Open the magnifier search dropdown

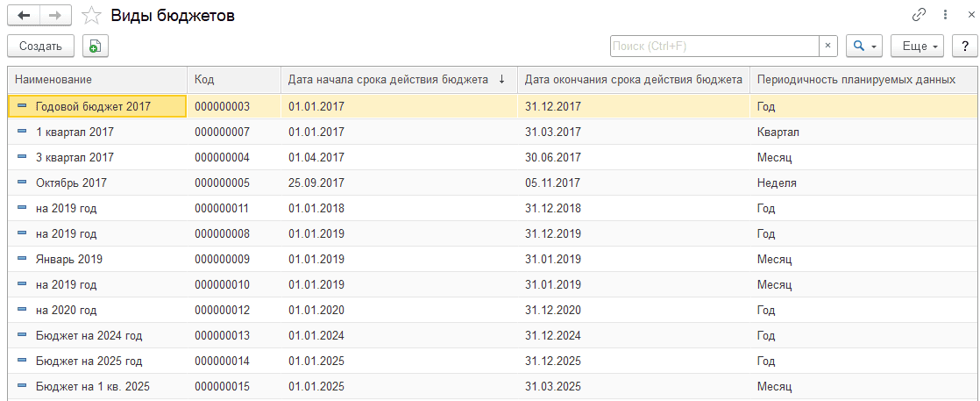864,46
